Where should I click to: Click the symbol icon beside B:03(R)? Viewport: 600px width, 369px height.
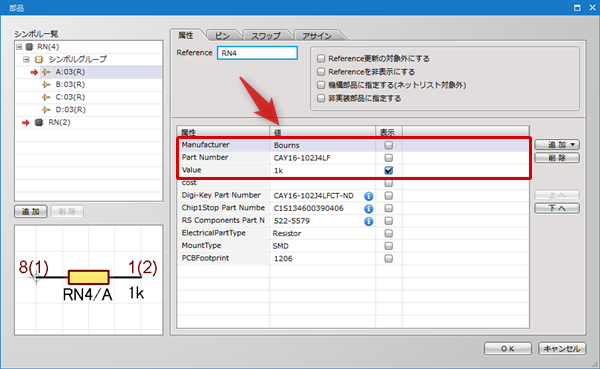[x=46, y=85]
